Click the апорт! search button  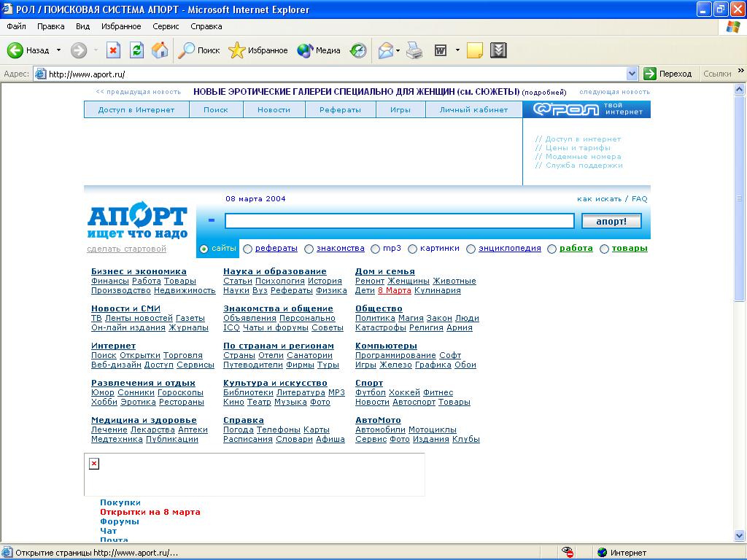[x=611, y=221]
